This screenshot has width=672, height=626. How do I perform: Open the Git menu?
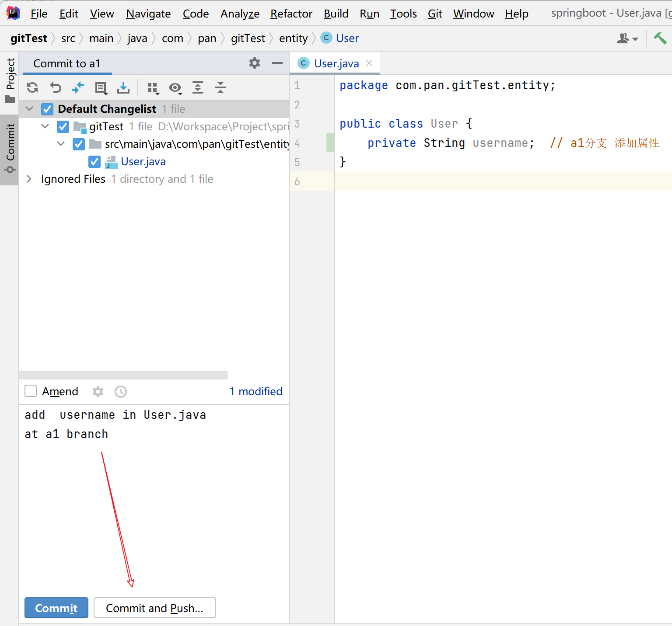[434, 14]
